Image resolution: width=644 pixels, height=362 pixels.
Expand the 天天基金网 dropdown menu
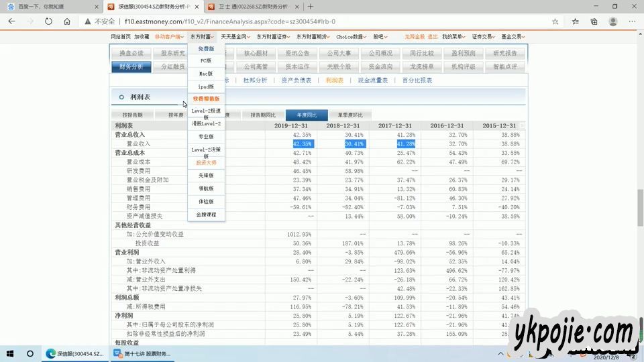[235, 36]
